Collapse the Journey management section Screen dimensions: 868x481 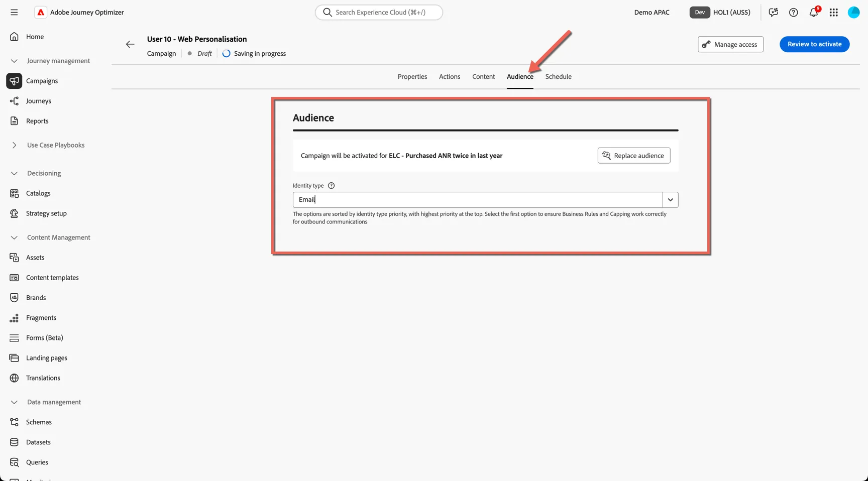pyautogui.click(x=14, y=61)
